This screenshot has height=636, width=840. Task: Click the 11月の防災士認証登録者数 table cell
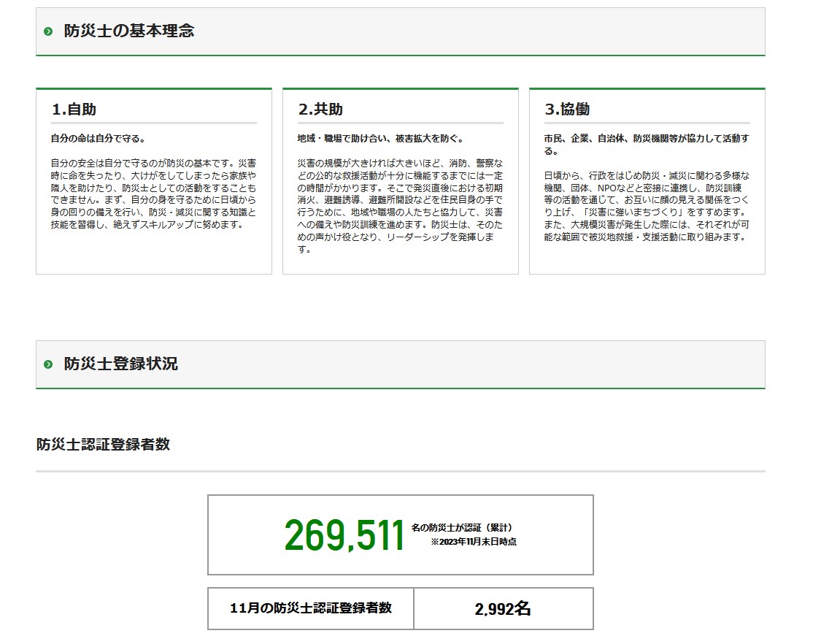coord(311,608)
